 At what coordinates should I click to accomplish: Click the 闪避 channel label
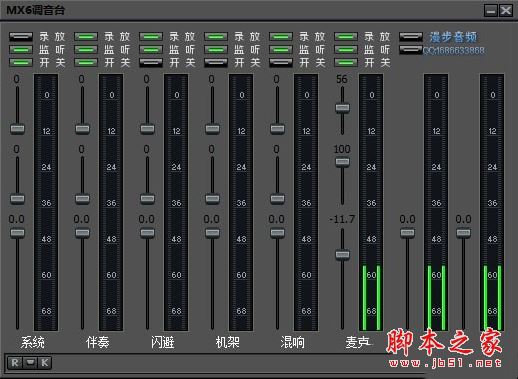pyautogui.click(x=162, y=342)
